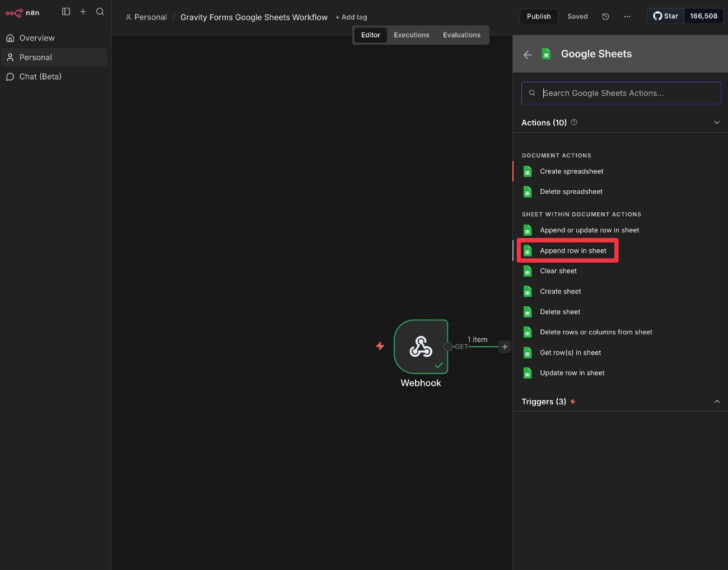Open search with the magnifier icon
Screen dimensions: 728x570
pos(100,12)
